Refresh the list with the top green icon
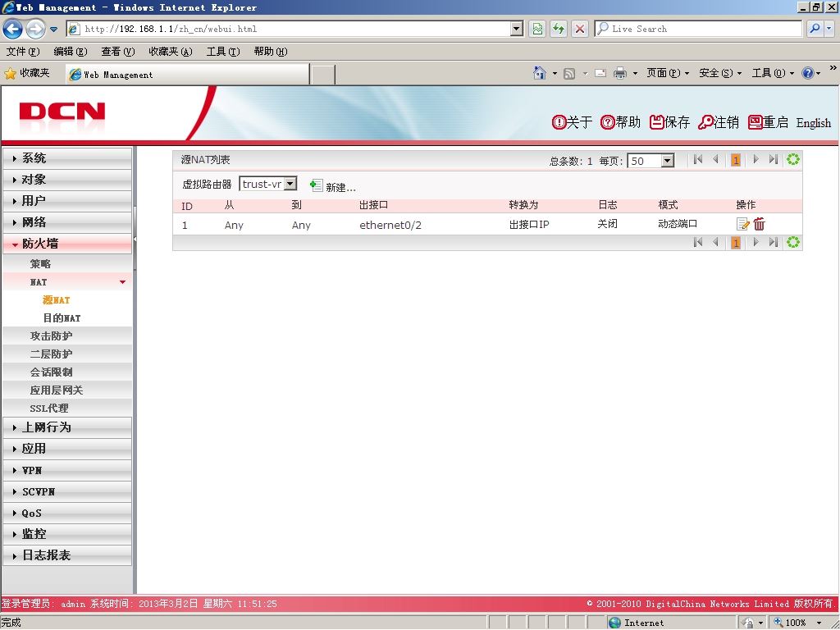The width and height of the screenshot is (840, 630). pyautogui.click(x=793, y=159)
